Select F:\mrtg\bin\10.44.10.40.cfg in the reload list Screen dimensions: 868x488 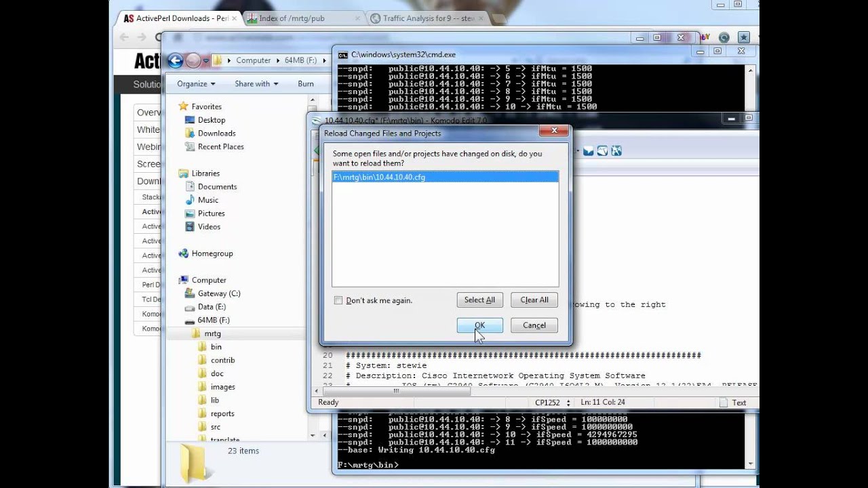click(x=445, y=177)
